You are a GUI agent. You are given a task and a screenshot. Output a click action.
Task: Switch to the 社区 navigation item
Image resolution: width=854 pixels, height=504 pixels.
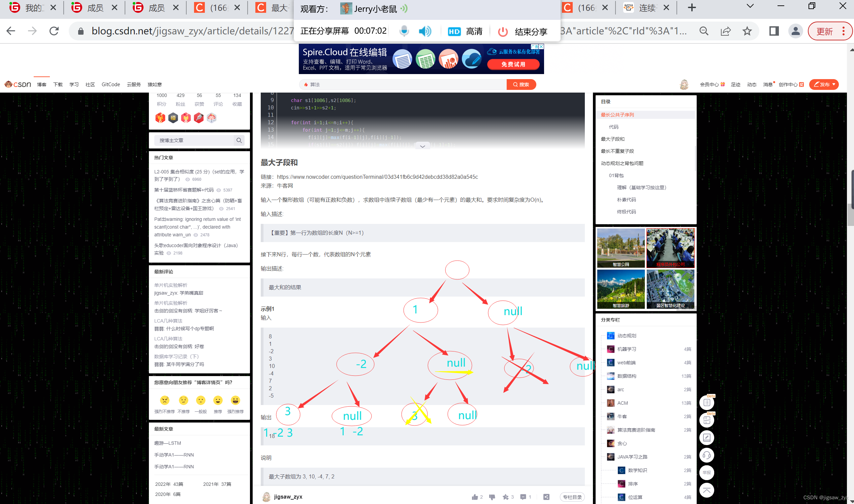coord(90,84)
